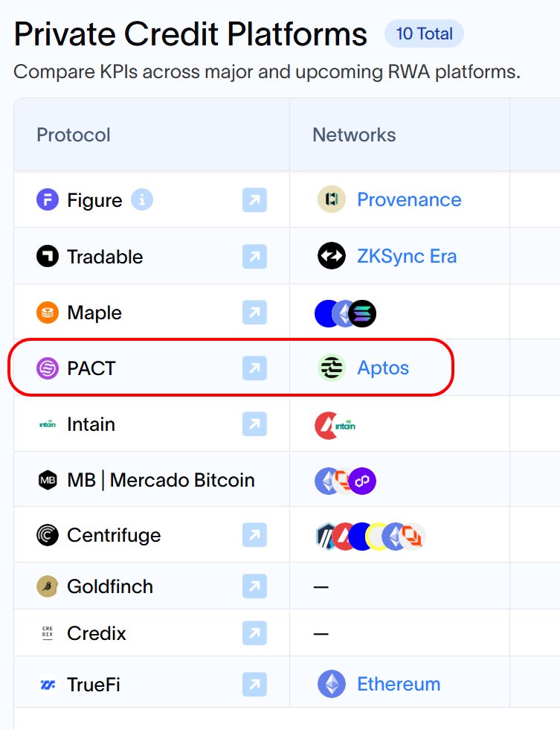Click TrueFi's external link arrow icon
The width and height of the screenshot is (560, 730).
click(x=254, y=684)
